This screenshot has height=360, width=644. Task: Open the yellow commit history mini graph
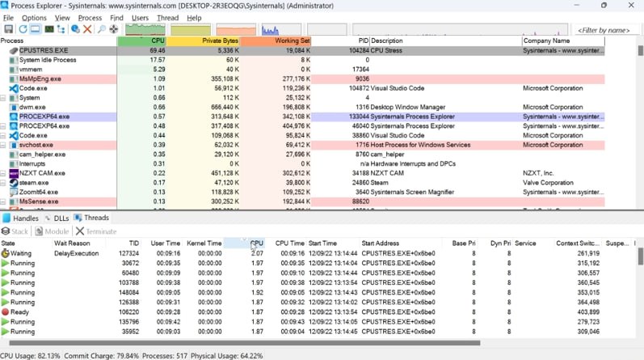click(x=191, y=29)
